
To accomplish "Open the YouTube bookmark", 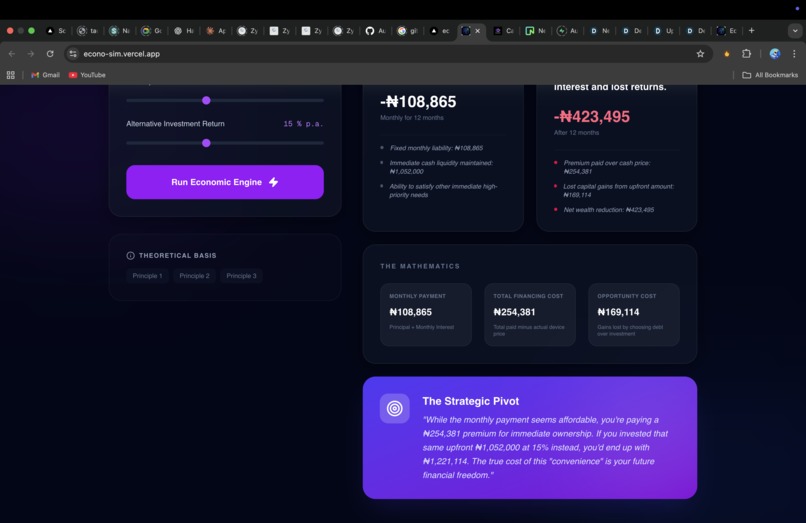I will click(x=87, y=75).
